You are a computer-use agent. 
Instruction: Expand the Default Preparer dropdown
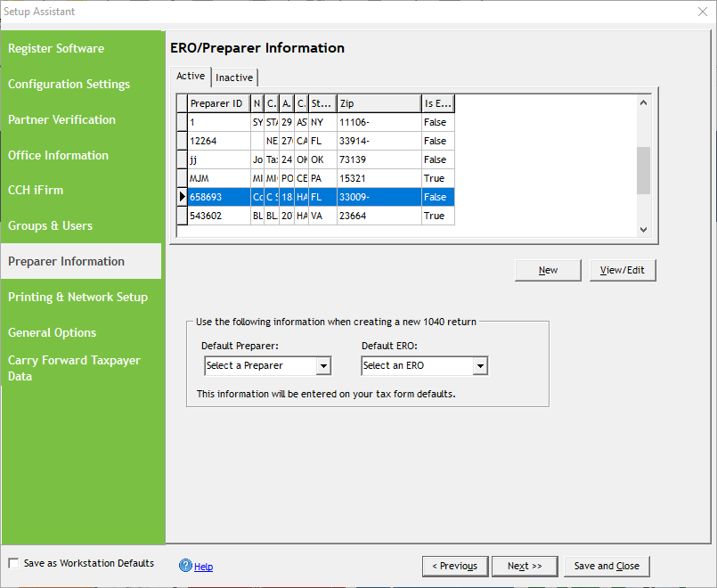pos(323,366)
